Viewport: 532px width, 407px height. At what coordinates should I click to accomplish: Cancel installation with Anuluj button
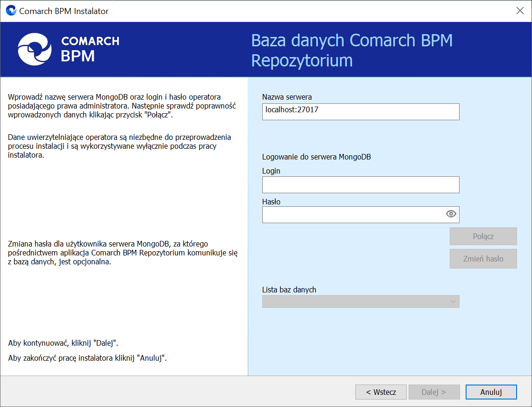pyautogui.click(x=491, y=392)
